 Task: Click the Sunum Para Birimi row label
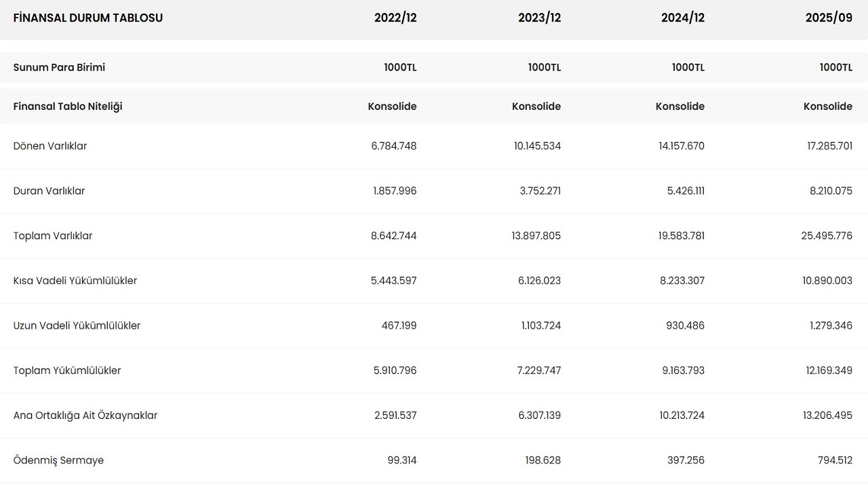(x=59, y=67)
